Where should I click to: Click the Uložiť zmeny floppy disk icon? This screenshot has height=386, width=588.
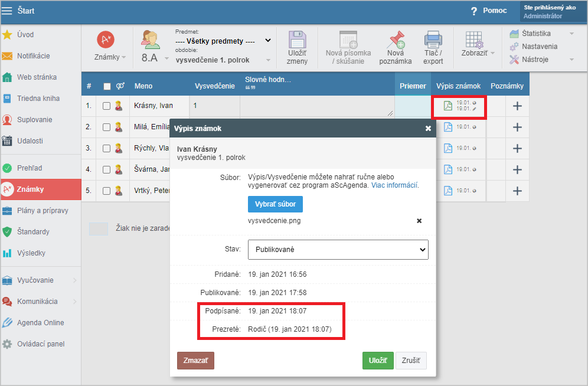(x=297, y=40)
